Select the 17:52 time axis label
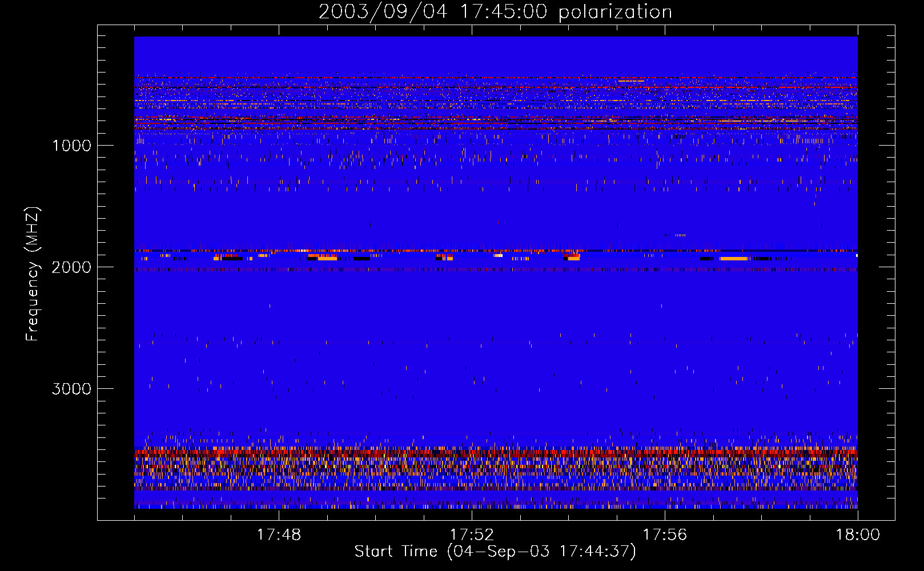The height and width of the screenshot is (571, 924). point(472,535)
